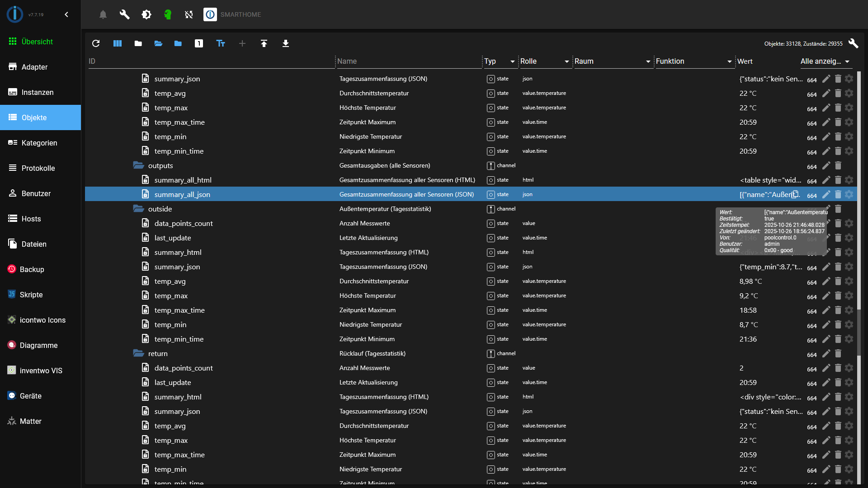Click the SMARTHOME host label

coord(241,14)
